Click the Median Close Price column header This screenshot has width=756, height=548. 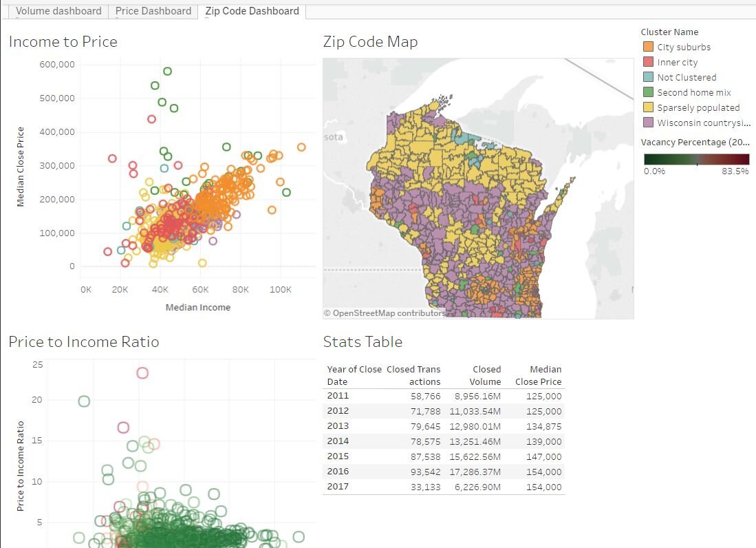coord(538,375)
